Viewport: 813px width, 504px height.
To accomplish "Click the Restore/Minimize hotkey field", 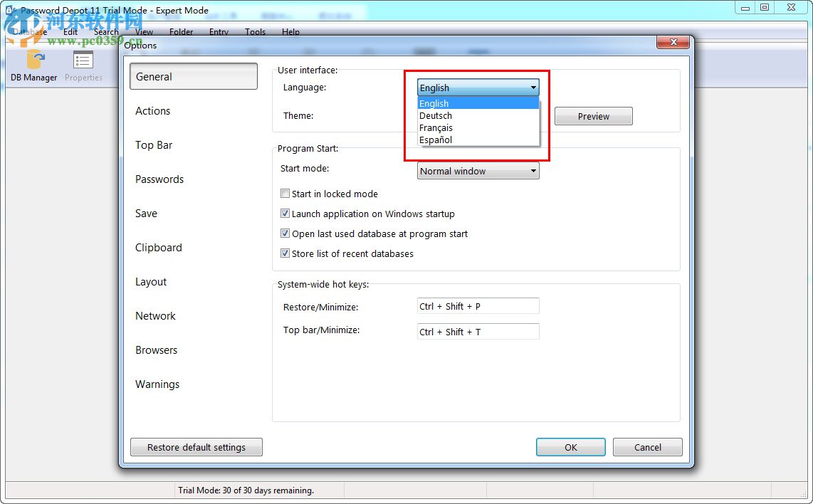I will pyautogui.click(x=478, y=306).
